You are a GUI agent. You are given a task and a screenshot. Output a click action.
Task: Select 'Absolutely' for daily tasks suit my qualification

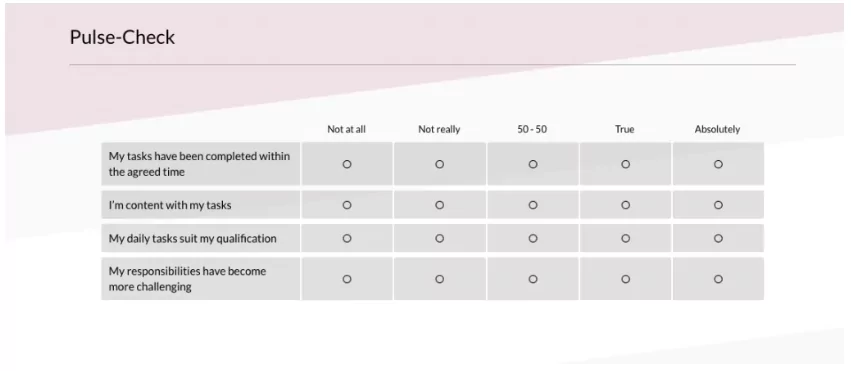pos(718,238)
